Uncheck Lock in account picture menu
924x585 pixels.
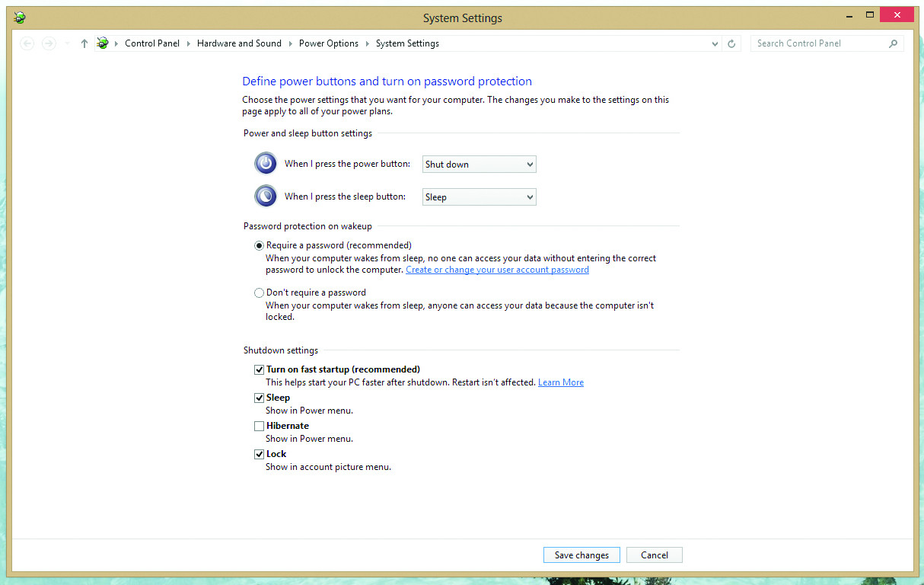(260, 454)
